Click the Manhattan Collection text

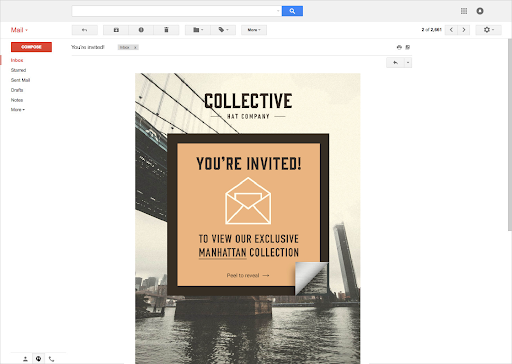click(x=249, y=252)
